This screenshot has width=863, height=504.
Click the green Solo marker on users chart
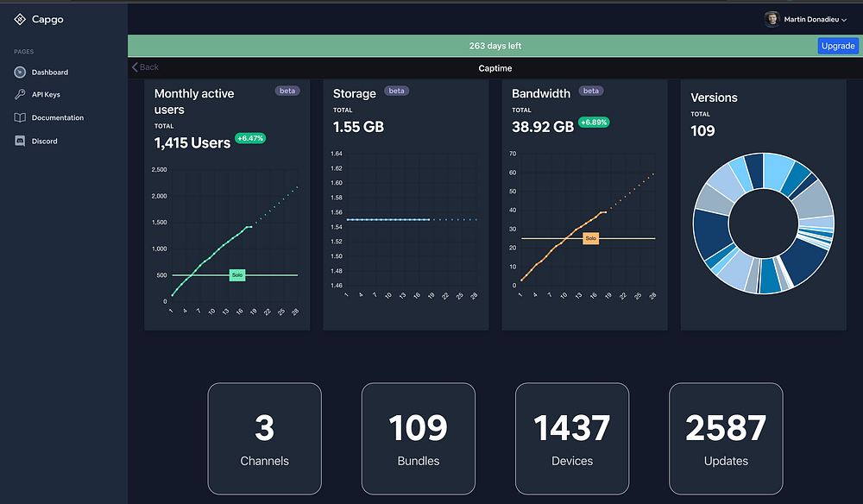pyautogui.click(x=237, y=275)
